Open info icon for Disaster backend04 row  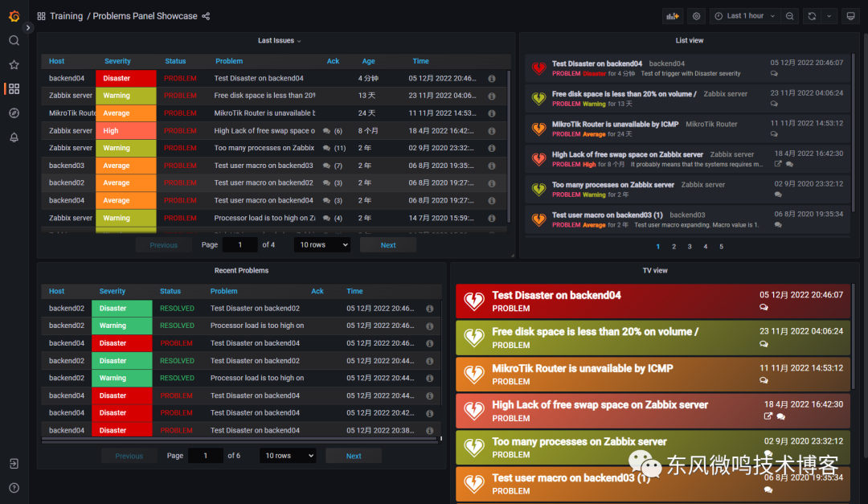[492, 79]
